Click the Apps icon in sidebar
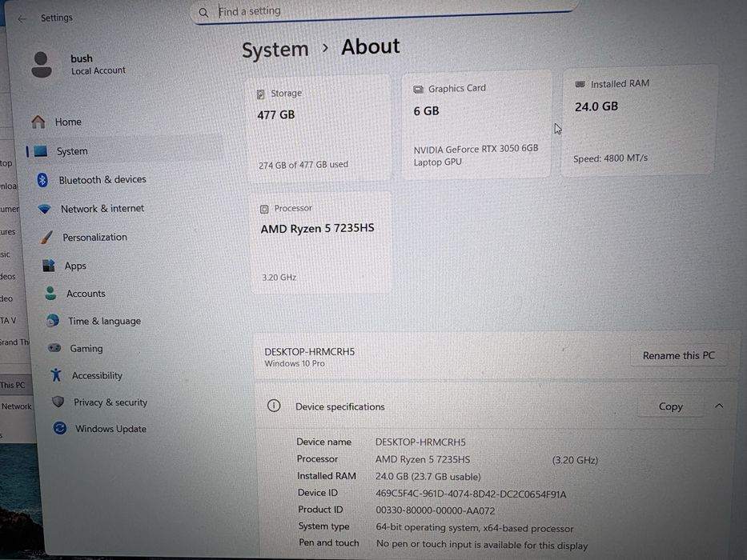Image resolution: width=747 pixels, height=560 pixels. pos(49,266)
